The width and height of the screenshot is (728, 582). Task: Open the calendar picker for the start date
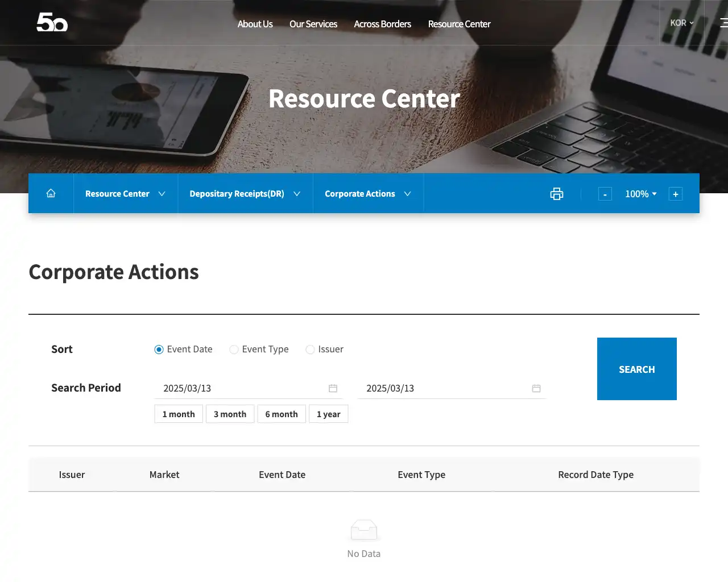[x=333, y=388]
